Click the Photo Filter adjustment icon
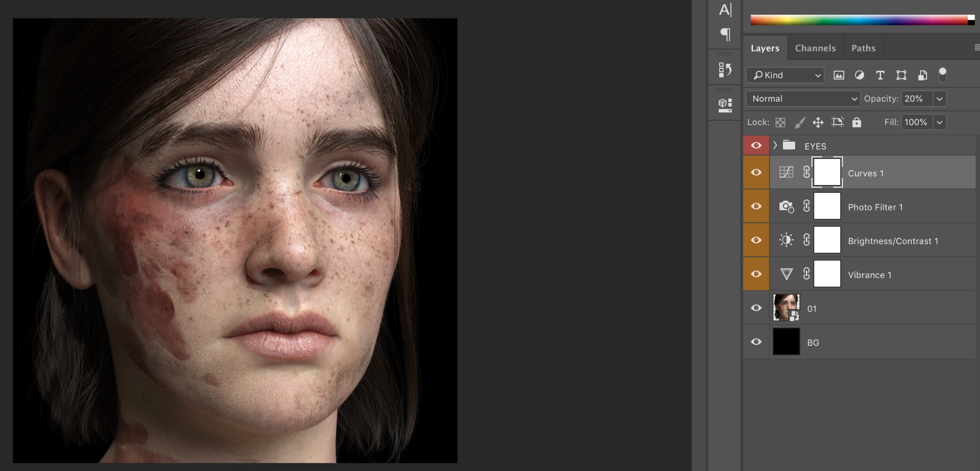980x471 pixels. coord(786,206)
